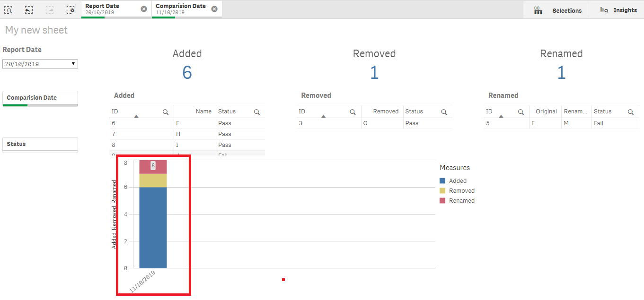
Task: Search the Status column in the Removed table
Action: (x=443, y=111)
